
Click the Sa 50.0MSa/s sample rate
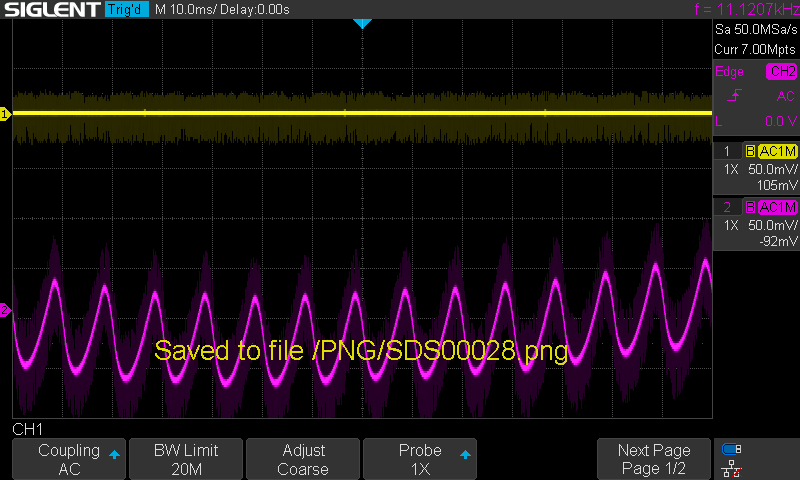pos(756,30)
